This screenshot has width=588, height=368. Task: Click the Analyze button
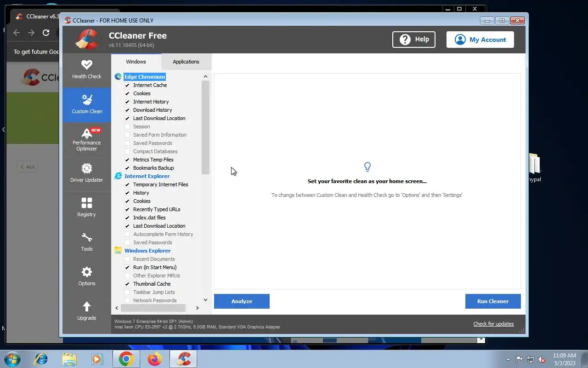pos(242,301)
